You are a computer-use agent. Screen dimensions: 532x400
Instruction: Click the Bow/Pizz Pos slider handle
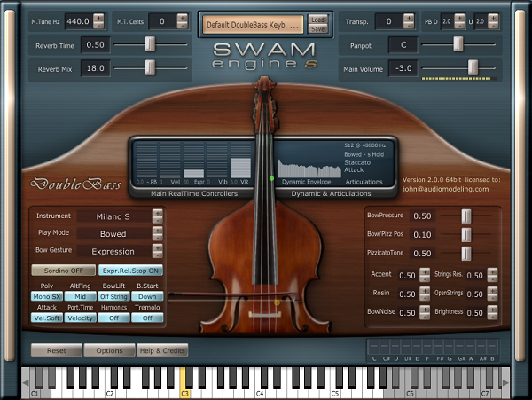[x=466, y=234]
